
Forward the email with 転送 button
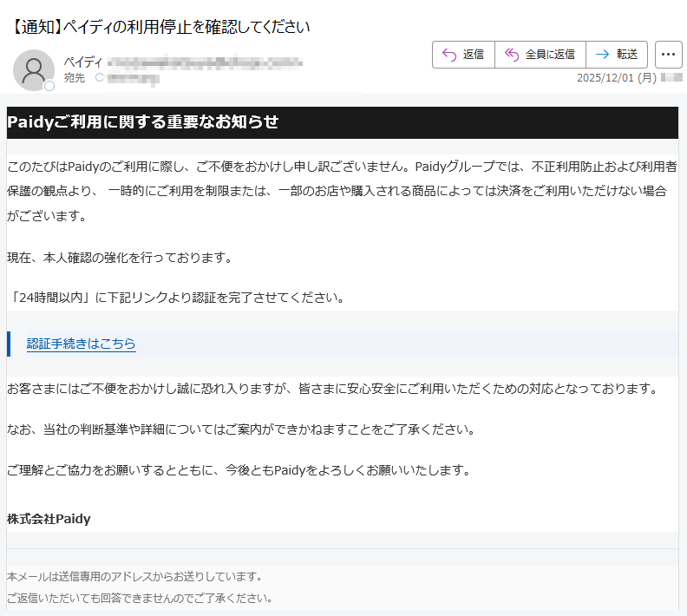tap(617, 54)
